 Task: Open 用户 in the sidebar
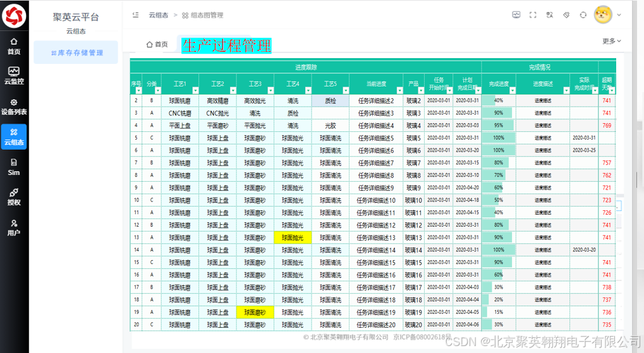pos(14,227)
